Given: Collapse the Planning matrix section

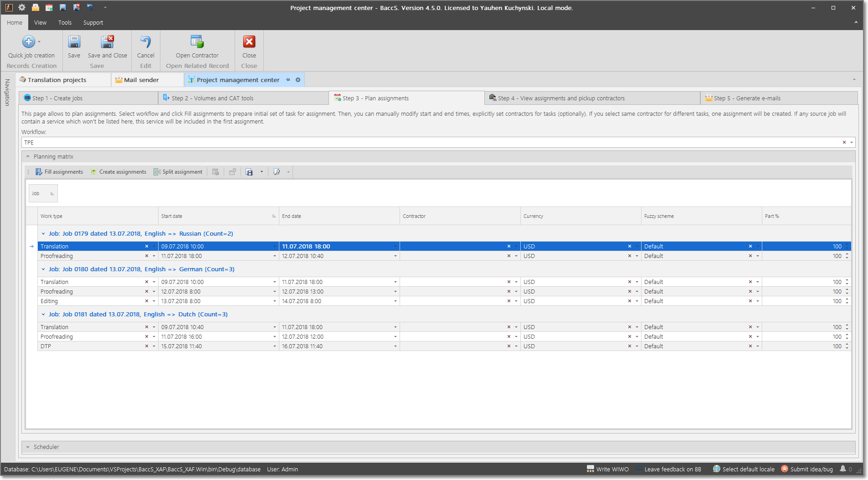Looking at the screenshot, I should (28, 156).
